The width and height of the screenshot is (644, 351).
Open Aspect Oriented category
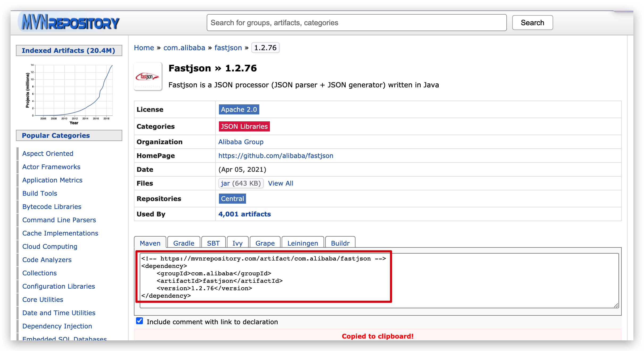[x=48, y=153]
